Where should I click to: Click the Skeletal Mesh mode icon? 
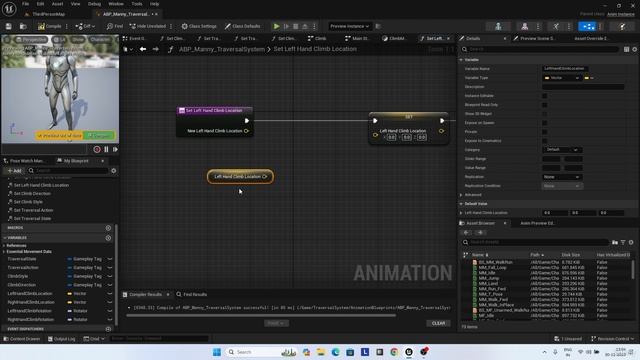coord(524,26)
